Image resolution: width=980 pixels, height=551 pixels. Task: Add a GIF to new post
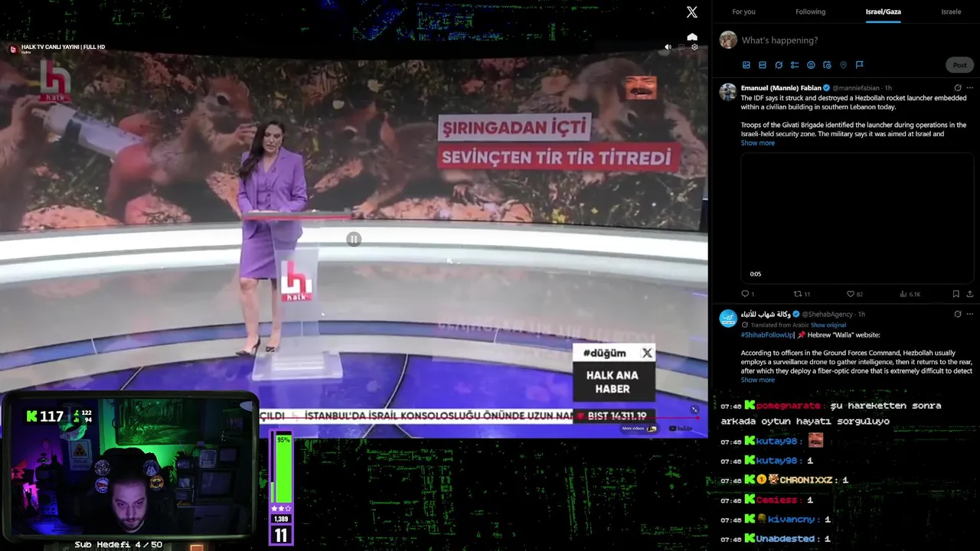point(763,65)
